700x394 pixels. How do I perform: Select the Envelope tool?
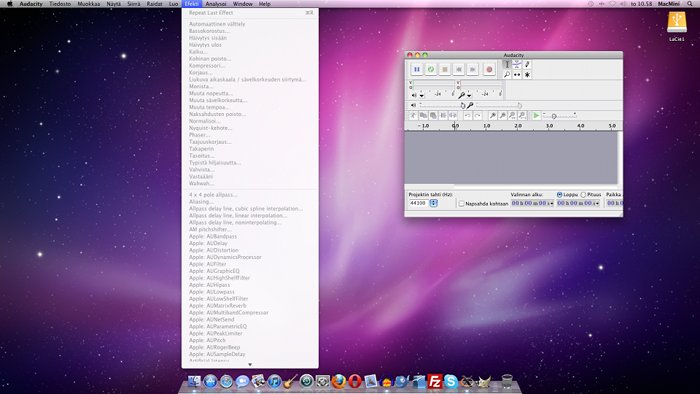pyautogui.click(x=517, y=65)
